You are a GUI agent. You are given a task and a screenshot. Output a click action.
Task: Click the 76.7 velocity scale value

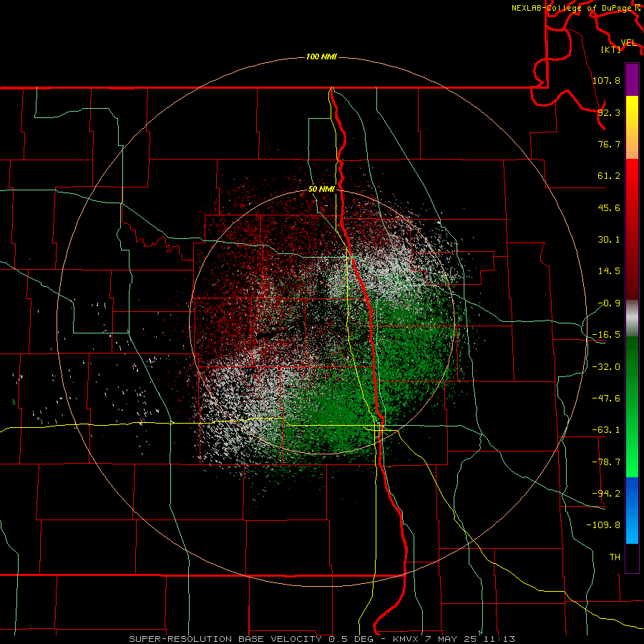pyautogui.click(x=609, y=144)
